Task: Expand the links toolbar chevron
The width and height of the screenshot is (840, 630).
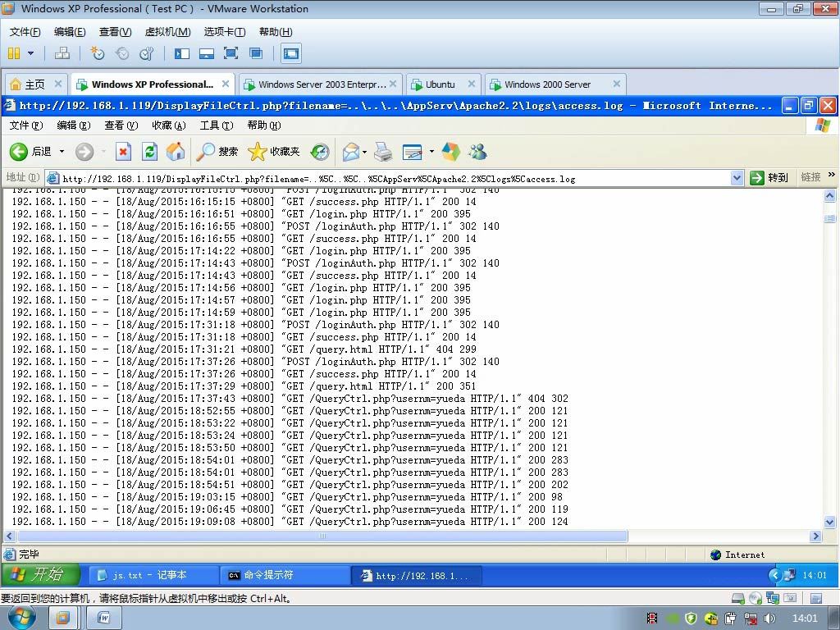Action: coord(832,175)
